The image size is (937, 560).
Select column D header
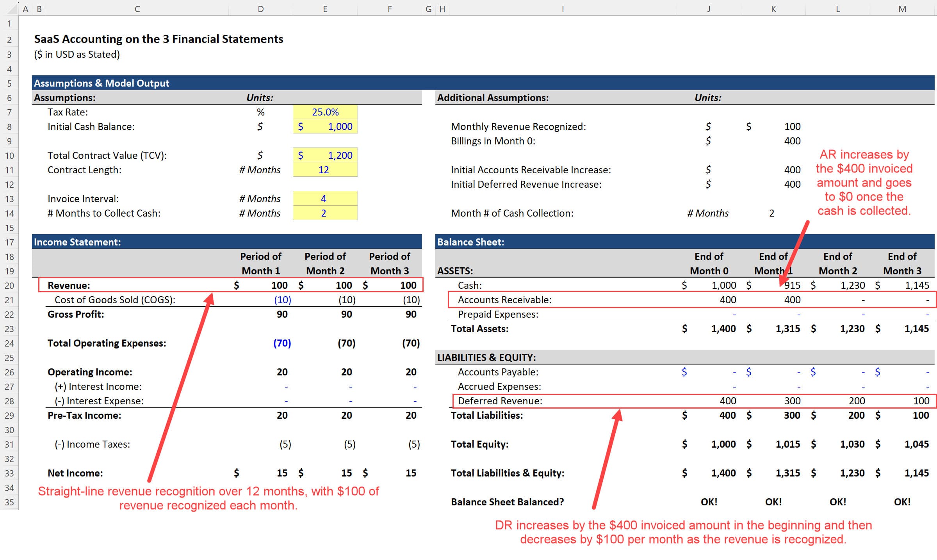click(260, 9)
